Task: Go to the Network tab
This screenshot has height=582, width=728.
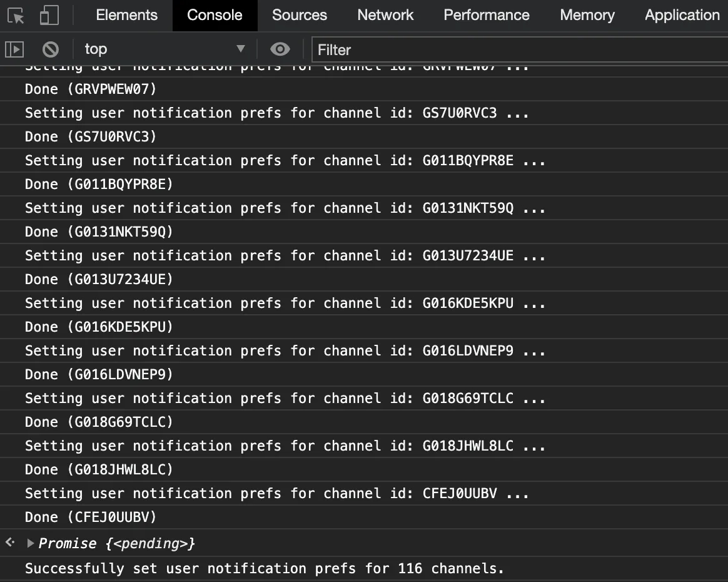Action: (385, 16)
